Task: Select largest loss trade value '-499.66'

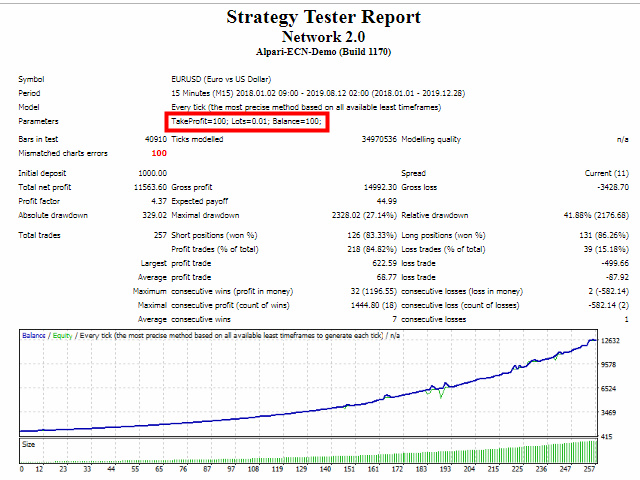Action: [x=615, y=263]
